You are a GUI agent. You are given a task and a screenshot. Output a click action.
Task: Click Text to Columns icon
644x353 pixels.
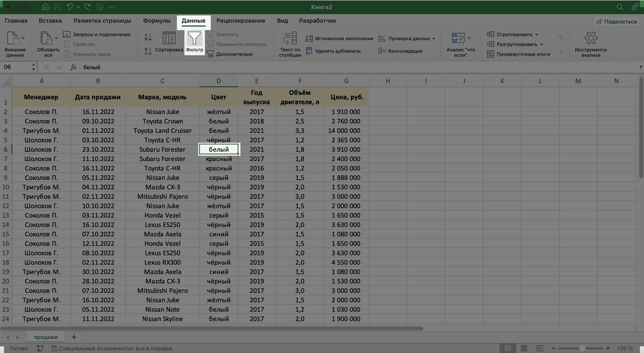(x=290, y=38)
